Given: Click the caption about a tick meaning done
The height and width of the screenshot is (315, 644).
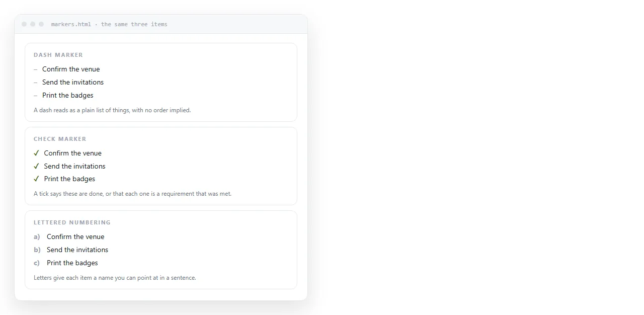Looking at the screenshot, I should tap(133, 194).
